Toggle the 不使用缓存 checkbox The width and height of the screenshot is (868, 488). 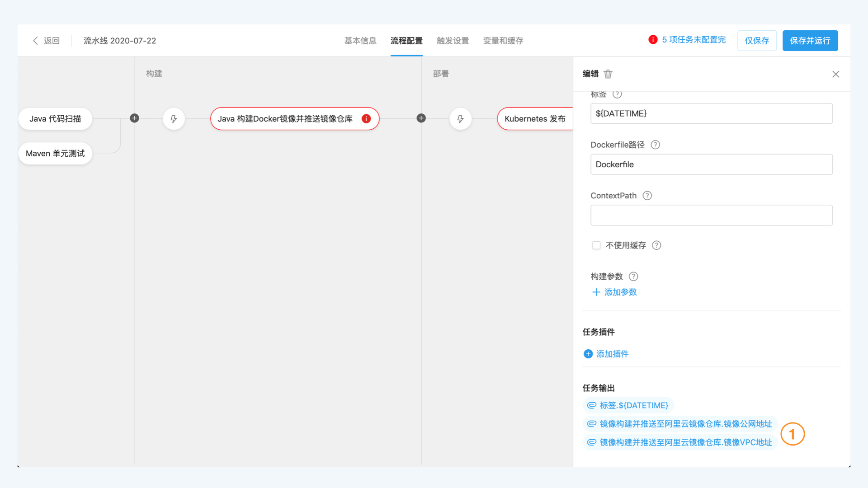coord(596,245)
